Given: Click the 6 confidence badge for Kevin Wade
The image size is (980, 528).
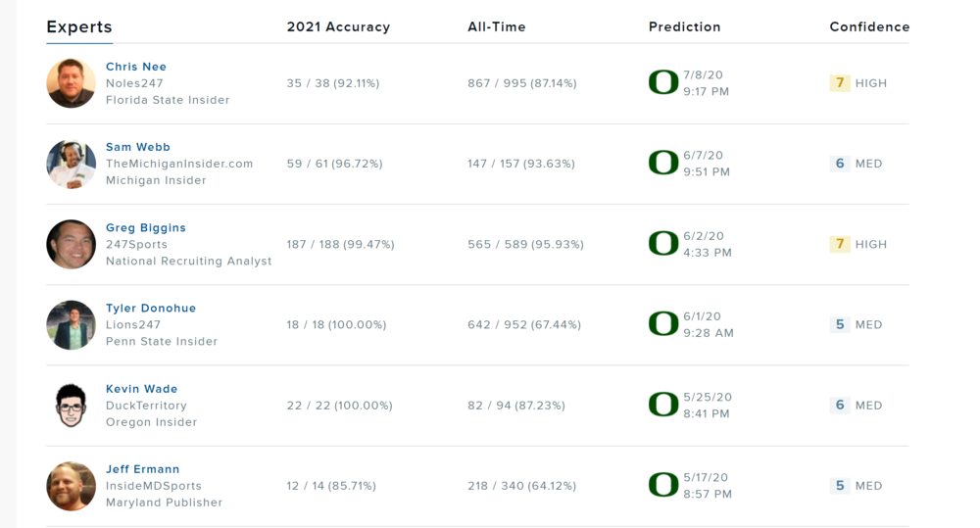Looking at the screenshot, I should [x=840, y=405].
